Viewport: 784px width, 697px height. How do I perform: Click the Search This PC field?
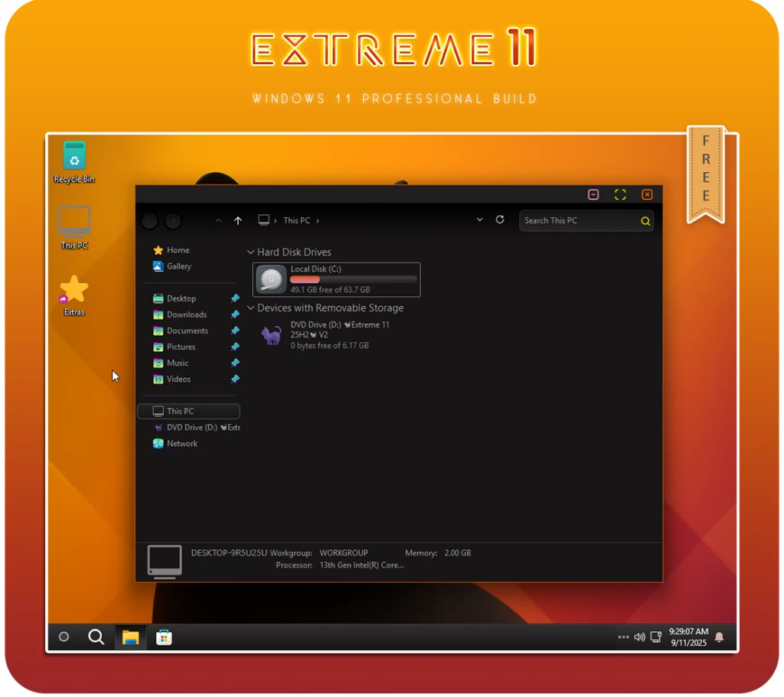pyautogui.click(x=578, y=220)
